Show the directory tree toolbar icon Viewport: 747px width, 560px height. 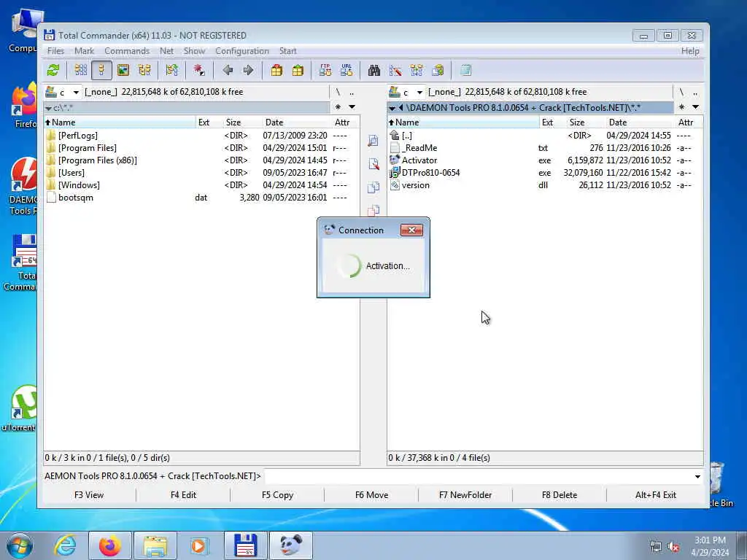[x=144, y=71]
